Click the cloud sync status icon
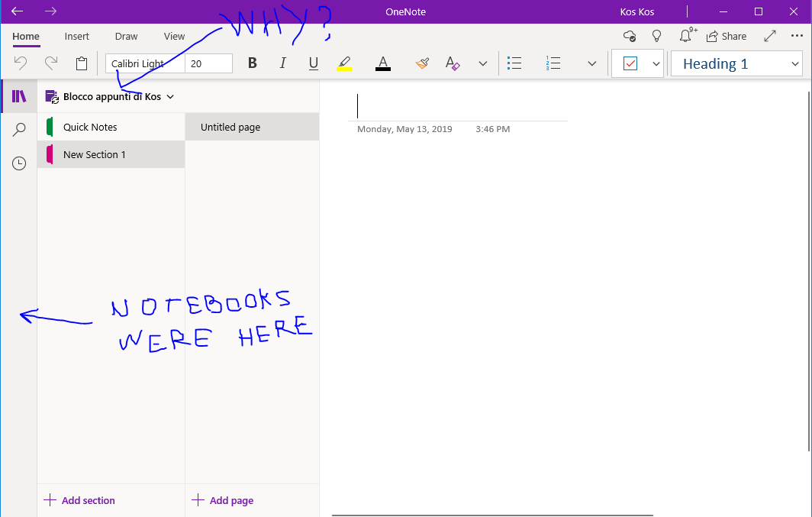This screenshot has width=812, height=517. click(x=629, y=36)
